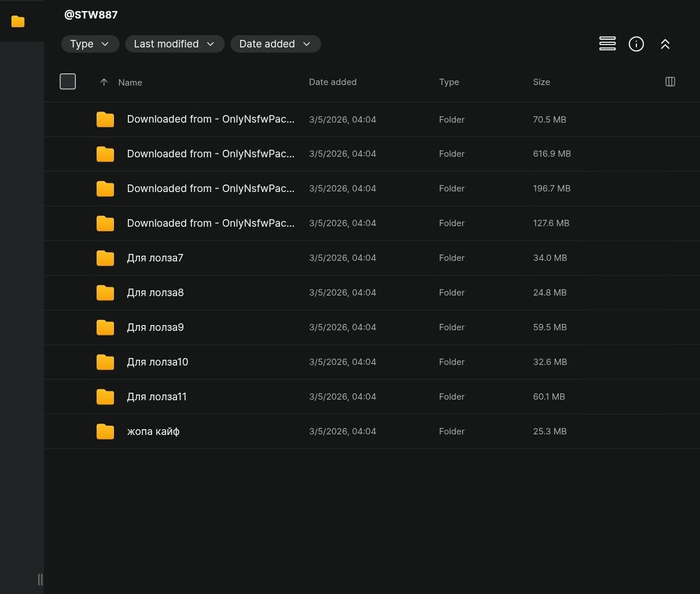Click the Name column header
Viewport: 700px width, 594px height.
[130, 83]
